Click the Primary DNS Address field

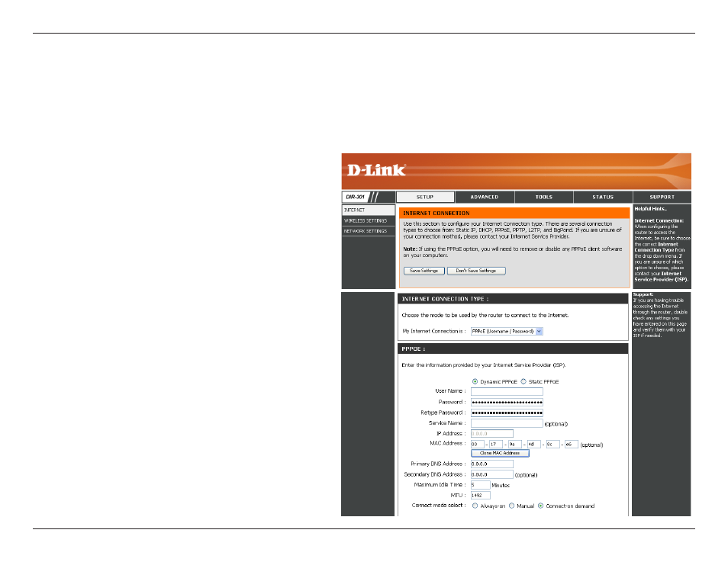point(491,464)
